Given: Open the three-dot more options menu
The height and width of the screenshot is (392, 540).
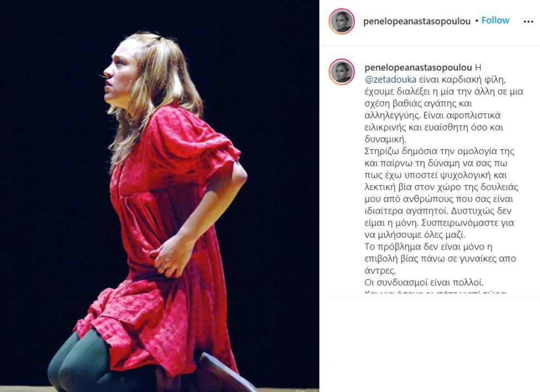Looking at the screenshot, I should pos(528,21).
